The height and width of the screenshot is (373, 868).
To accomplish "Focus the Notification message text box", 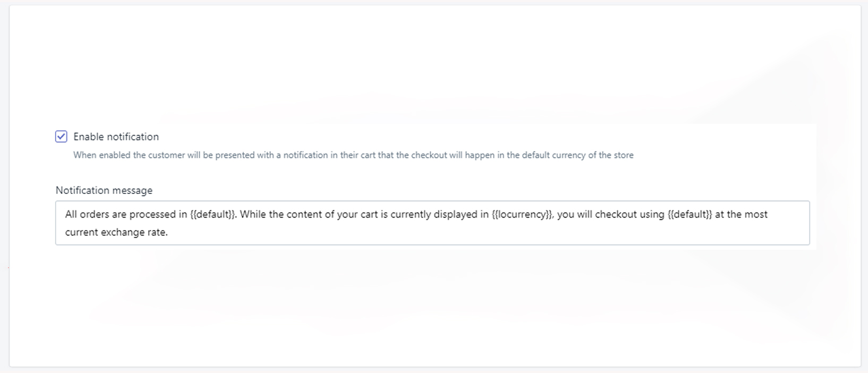I will click(432, 223).
